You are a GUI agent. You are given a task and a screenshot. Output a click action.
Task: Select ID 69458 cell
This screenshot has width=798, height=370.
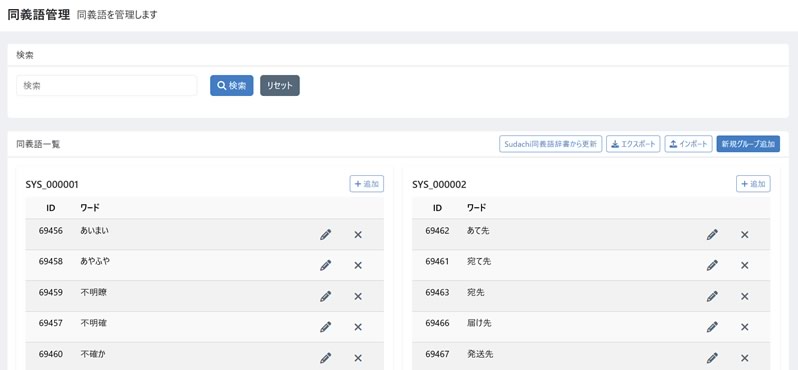point(51,261)
